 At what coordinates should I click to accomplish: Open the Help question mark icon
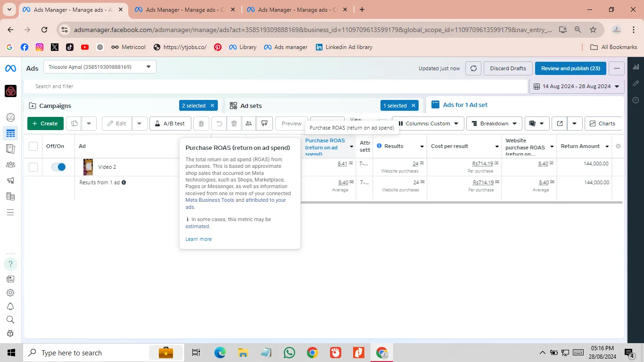click(10, 263)
